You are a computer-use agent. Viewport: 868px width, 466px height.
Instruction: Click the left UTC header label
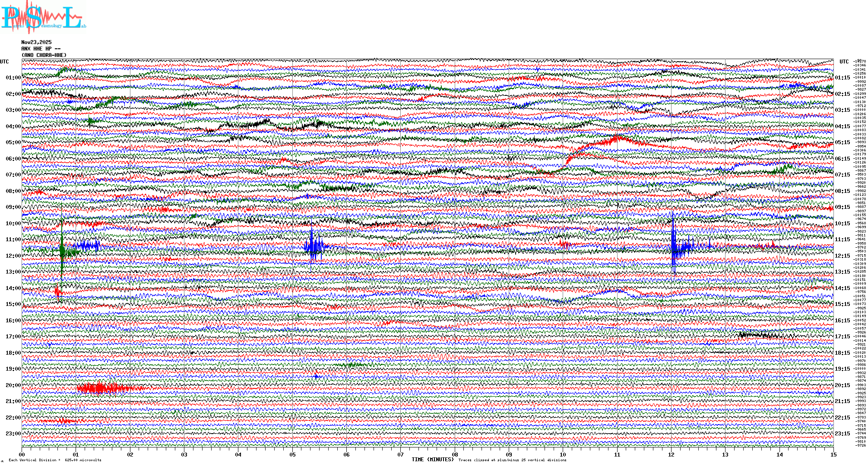[x=4, y=62]
